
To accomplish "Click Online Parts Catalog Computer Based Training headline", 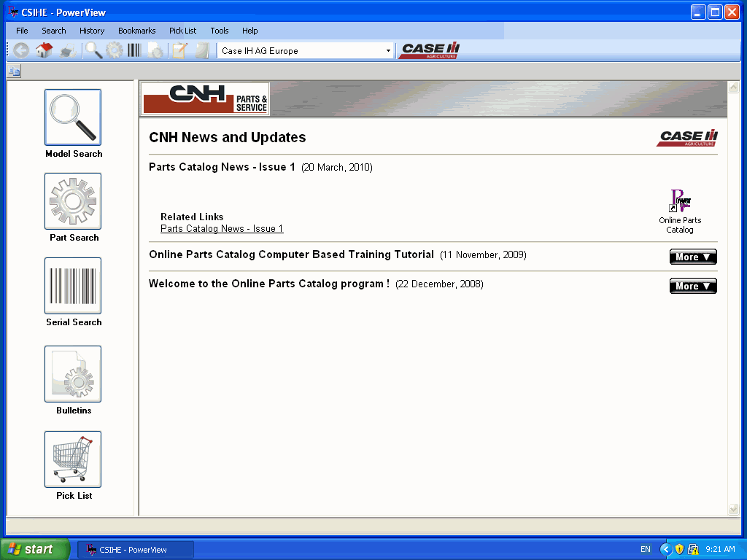I will (292, 254).
